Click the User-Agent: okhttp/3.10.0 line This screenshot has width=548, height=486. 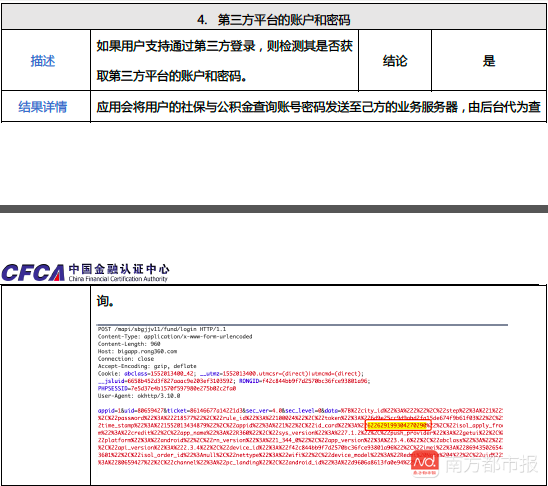139,396
